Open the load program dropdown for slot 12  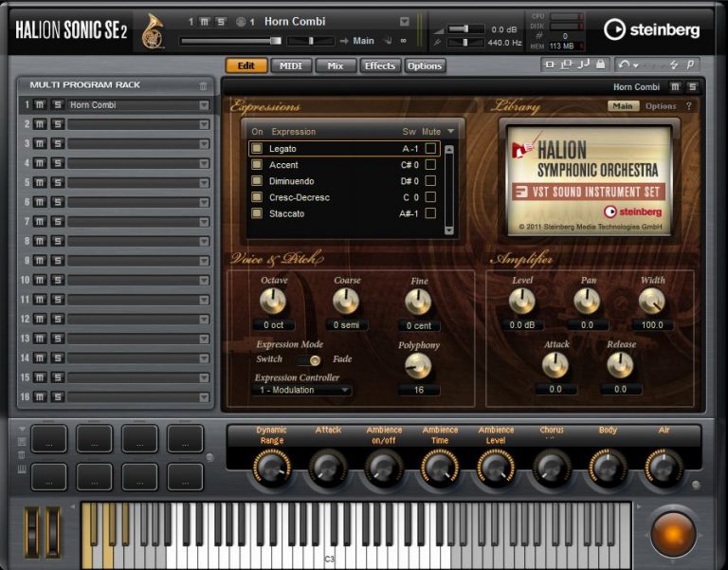click(204, 320)
